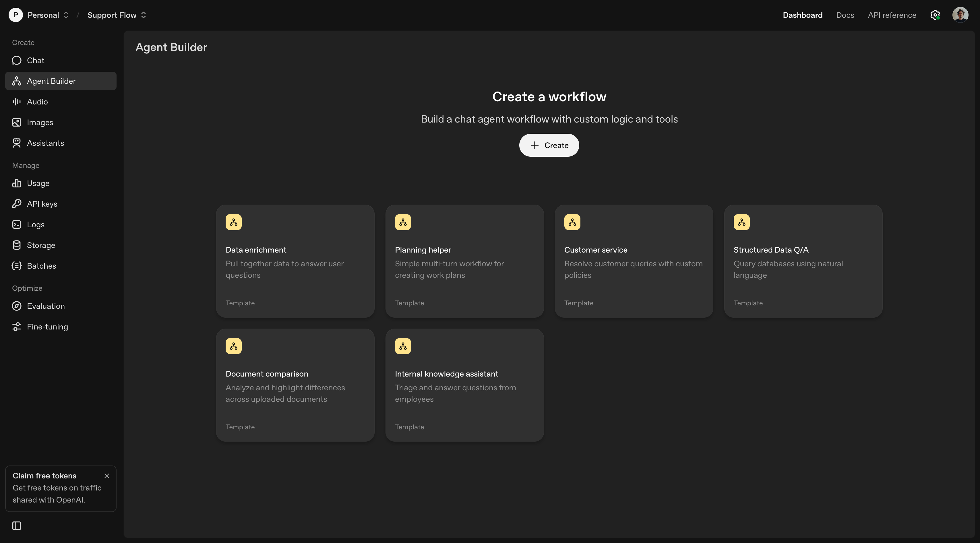Toggle sidebar collapse icon at bottom
This screenshot has width=980, height=543.
(x=16, y=526)
